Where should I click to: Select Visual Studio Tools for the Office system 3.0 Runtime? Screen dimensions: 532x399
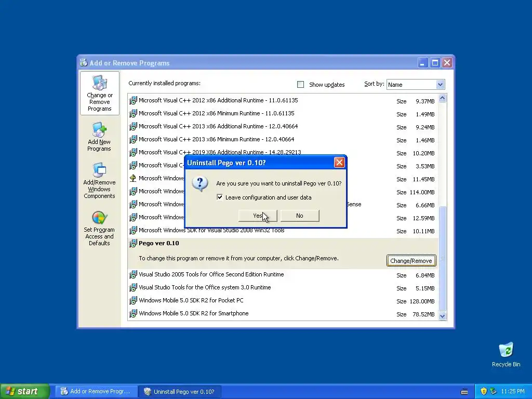[283, 287]
